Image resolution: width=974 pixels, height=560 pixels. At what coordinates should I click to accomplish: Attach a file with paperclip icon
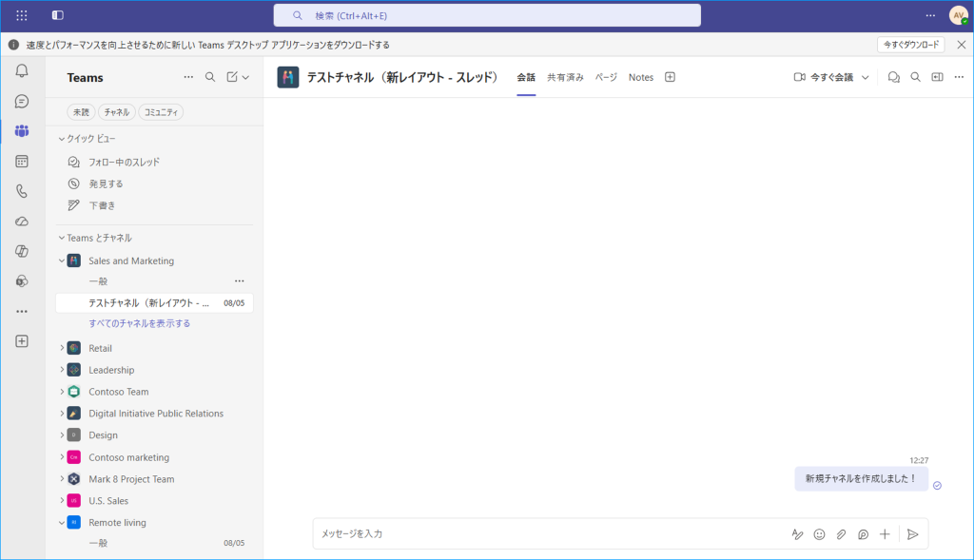tap(841, 534)
